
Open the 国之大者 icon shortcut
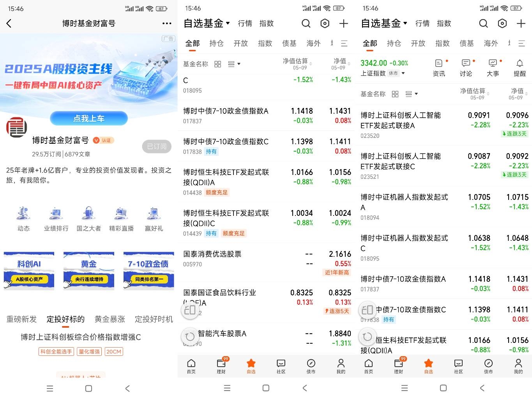[x=89, y=219]
